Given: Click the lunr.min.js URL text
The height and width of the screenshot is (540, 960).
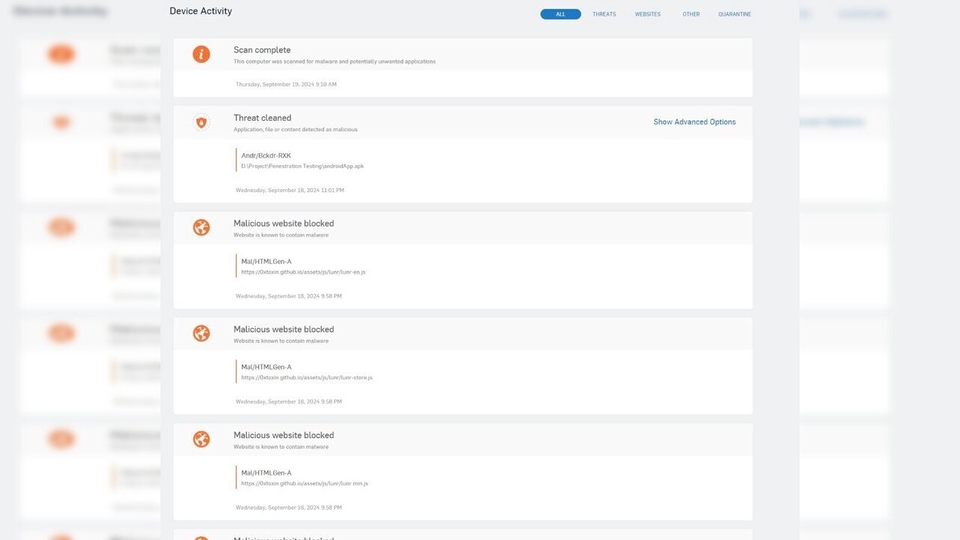Looking at the screenshot, I should pos(304,484).
